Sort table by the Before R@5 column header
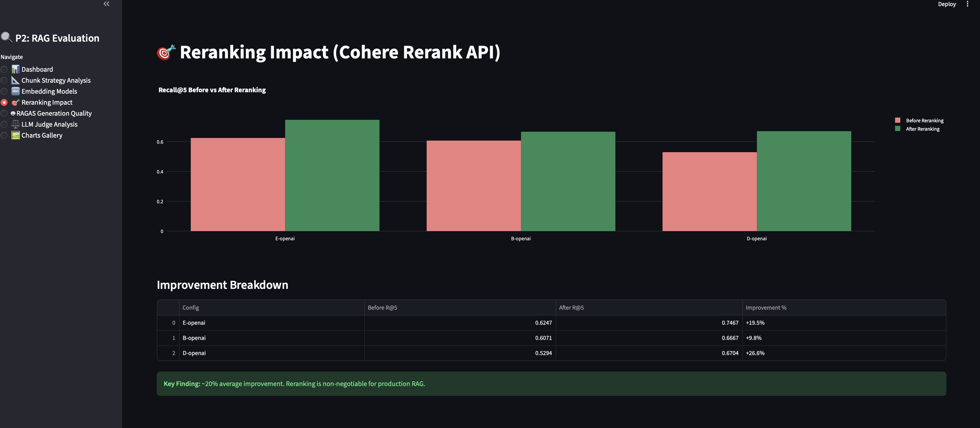Image resolution: width=980 pixels, height=428 pixels. [460, 307]
